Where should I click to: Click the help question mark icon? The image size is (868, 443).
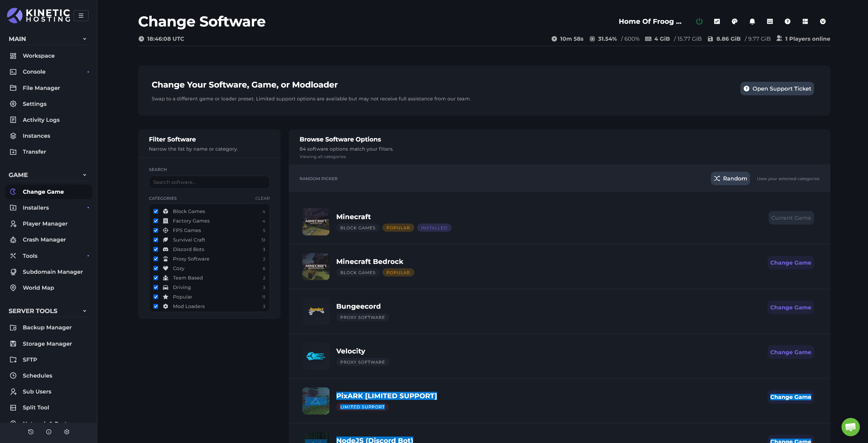[x=787, y=21]
